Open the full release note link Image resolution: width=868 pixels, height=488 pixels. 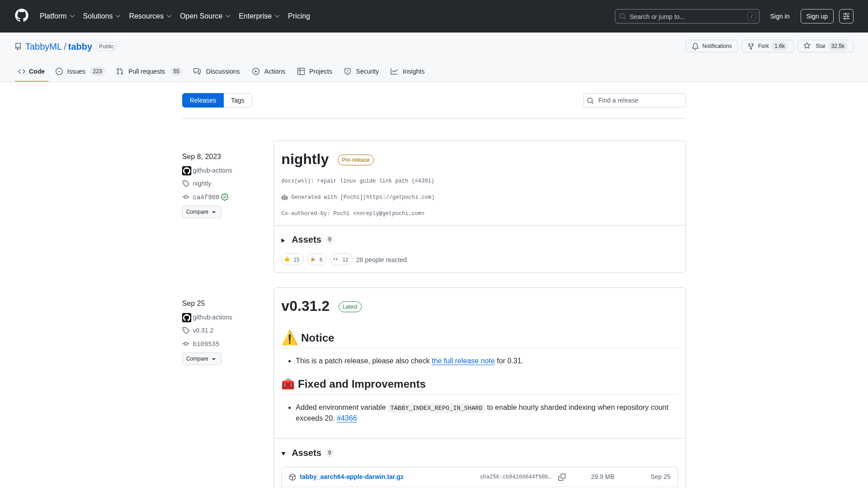[x=463, y=361]
